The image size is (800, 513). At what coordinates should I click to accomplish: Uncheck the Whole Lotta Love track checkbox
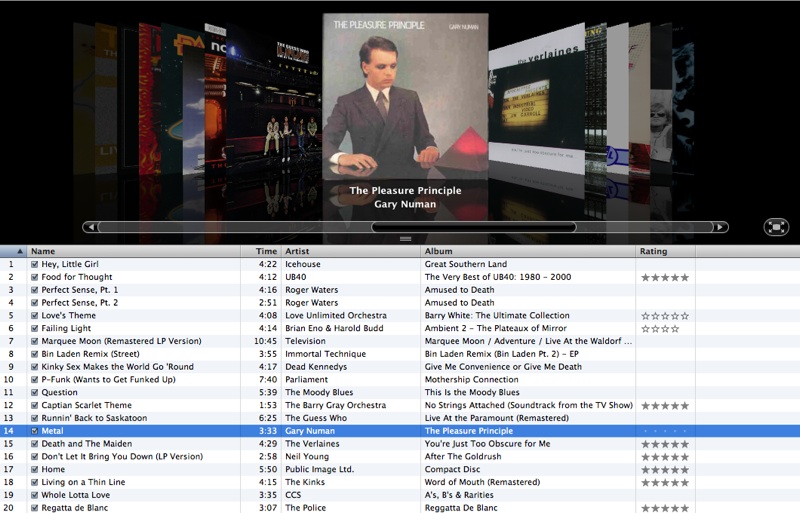35,495
